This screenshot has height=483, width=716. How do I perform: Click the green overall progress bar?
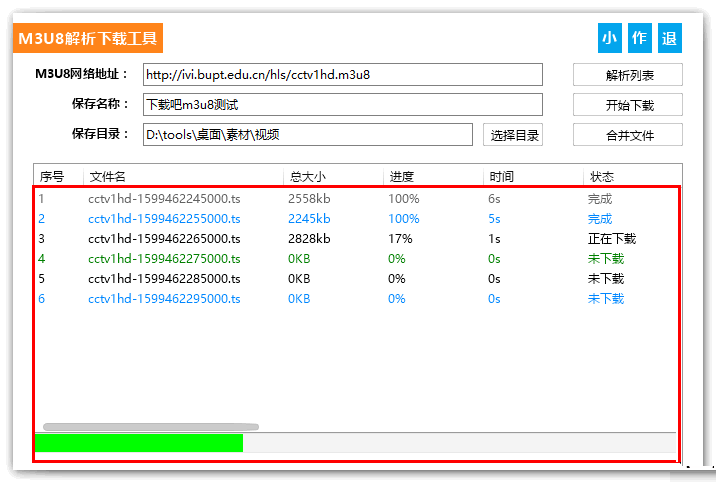[x=139, y=443]
